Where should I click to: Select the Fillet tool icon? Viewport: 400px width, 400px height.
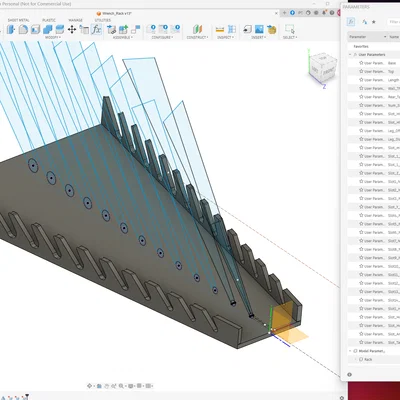pyautogui.click(x=23, y=29)
